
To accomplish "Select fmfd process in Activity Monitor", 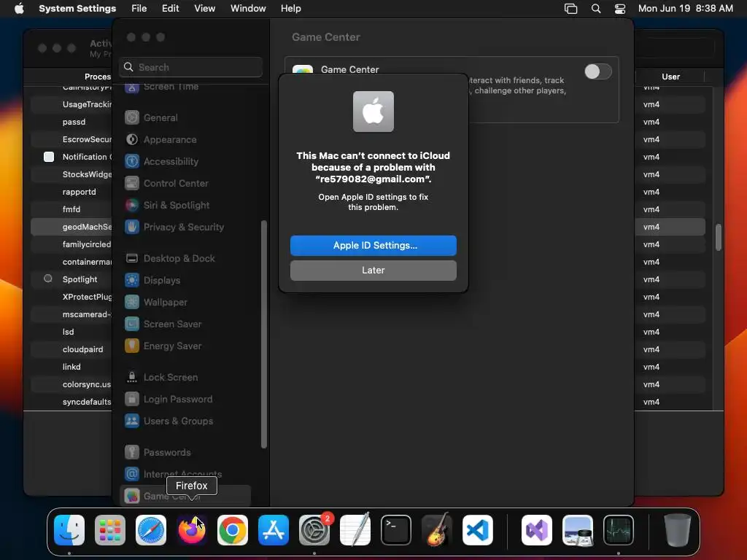I will [71, 209].
